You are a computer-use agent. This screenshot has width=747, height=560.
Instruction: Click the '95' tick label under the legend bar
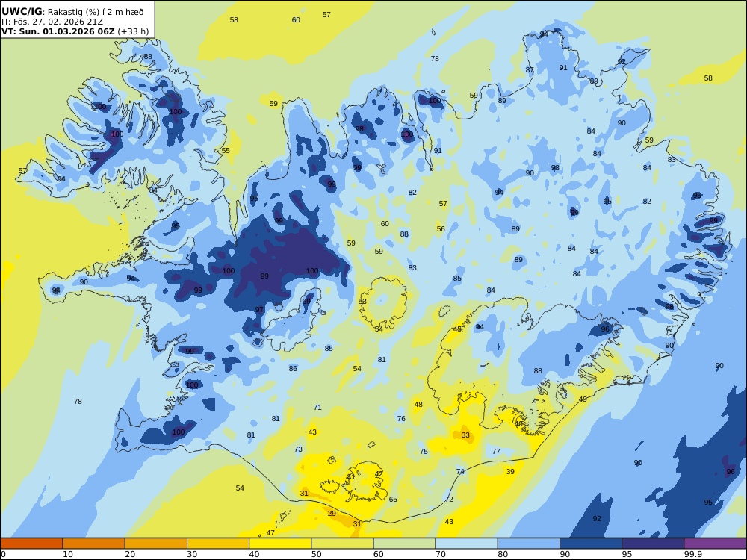(x=627, y=554)
